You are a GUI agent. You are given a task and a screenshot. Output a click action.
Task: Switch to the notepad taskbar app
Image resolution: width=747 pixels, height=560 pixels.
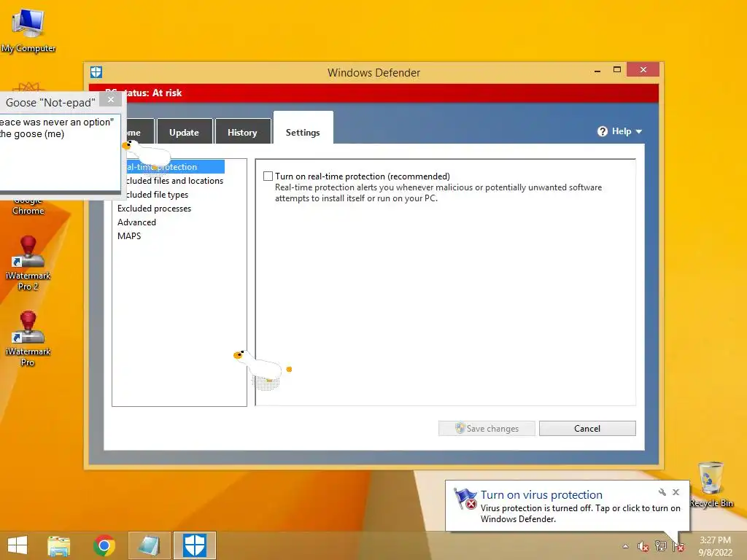point(149,545)
